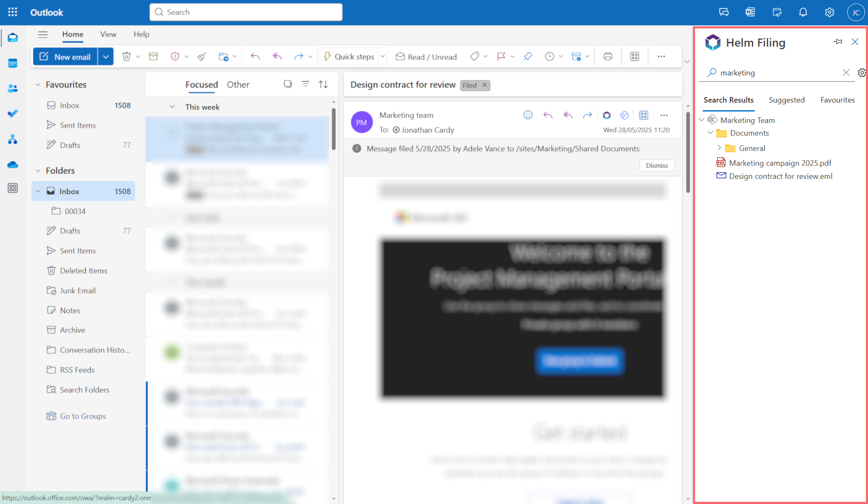Click the Helm Filing icon in message header

[606, 115]
